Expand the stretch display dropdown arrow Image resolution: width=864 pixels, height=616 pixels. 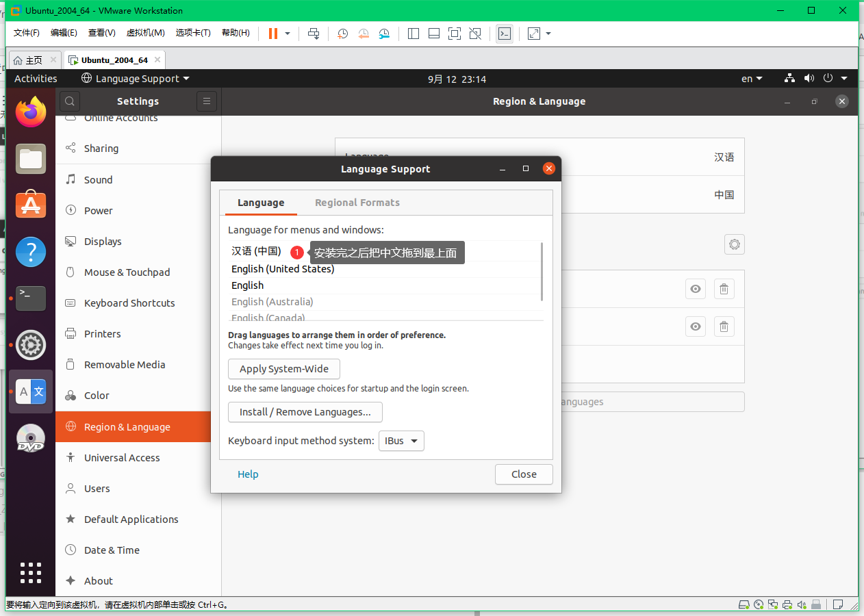point(548,34)
